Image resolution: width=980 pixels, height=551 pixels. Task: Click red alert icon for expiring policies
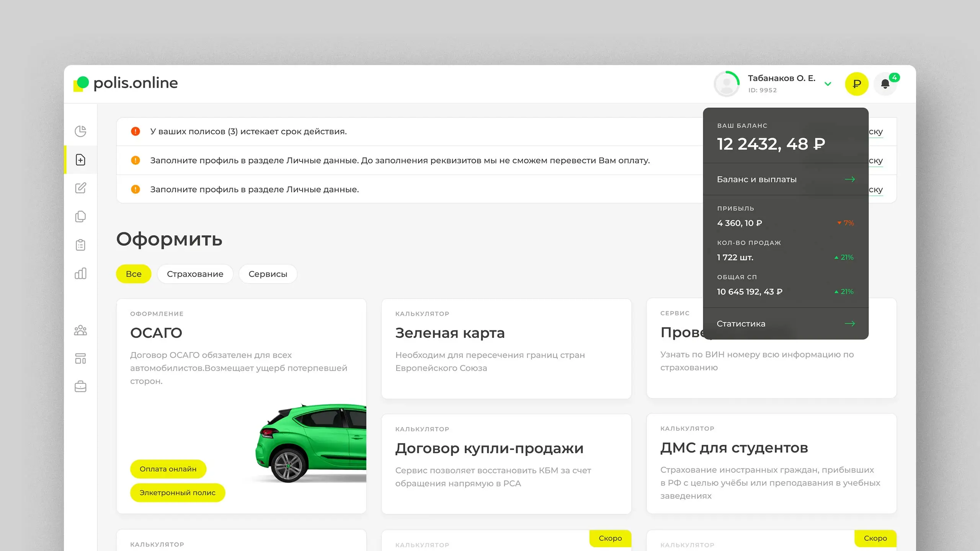(x=136, y=131)
